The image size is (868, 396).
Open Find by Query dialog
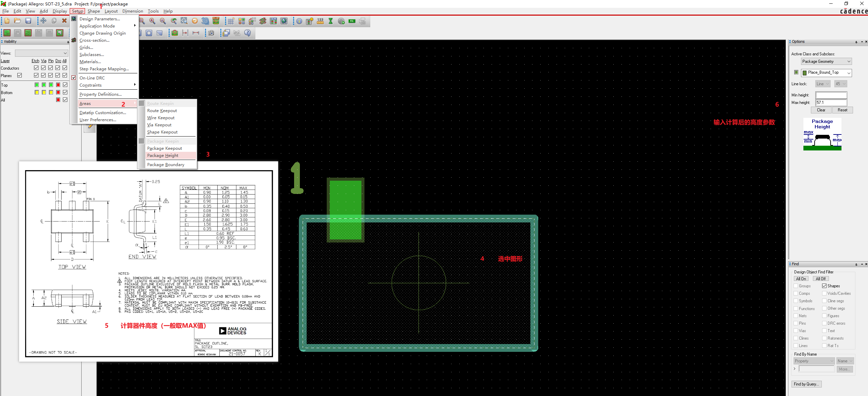pyautogui.click(x=806, y=384)
